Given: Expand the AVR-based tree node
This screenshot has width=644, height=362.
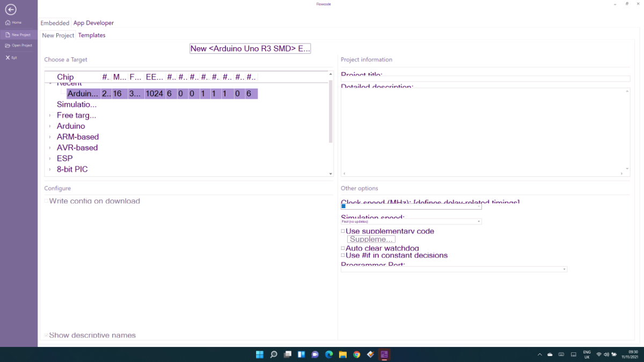Looking at the screenshot, I should tap(50, 147).
